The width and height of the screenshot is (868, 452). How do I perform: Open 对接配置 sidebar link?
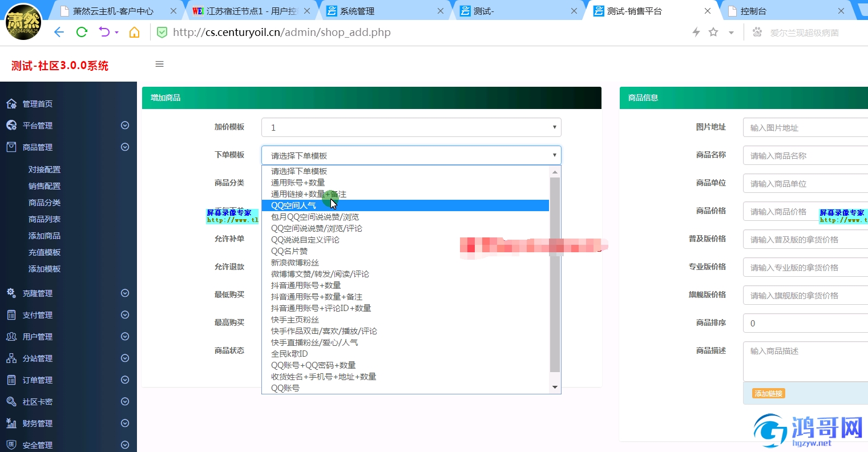[45, 169]
